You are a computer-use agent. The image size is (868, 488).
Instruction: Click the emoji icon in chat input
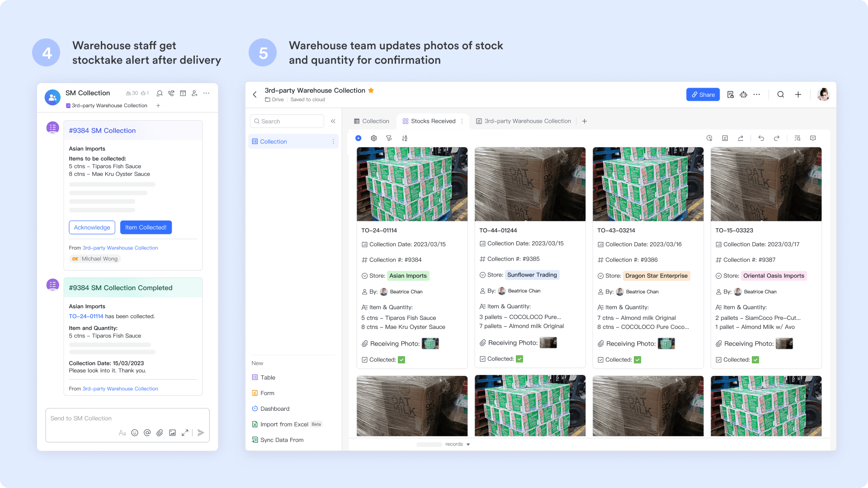coord(134,433)
